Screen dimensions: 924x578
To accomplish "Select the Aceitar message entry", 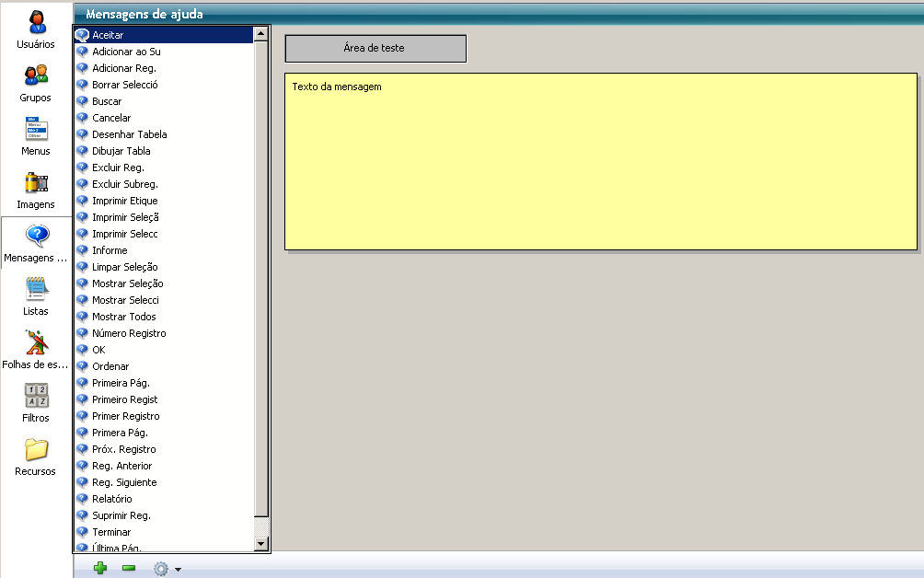I will tap(164, 35).
